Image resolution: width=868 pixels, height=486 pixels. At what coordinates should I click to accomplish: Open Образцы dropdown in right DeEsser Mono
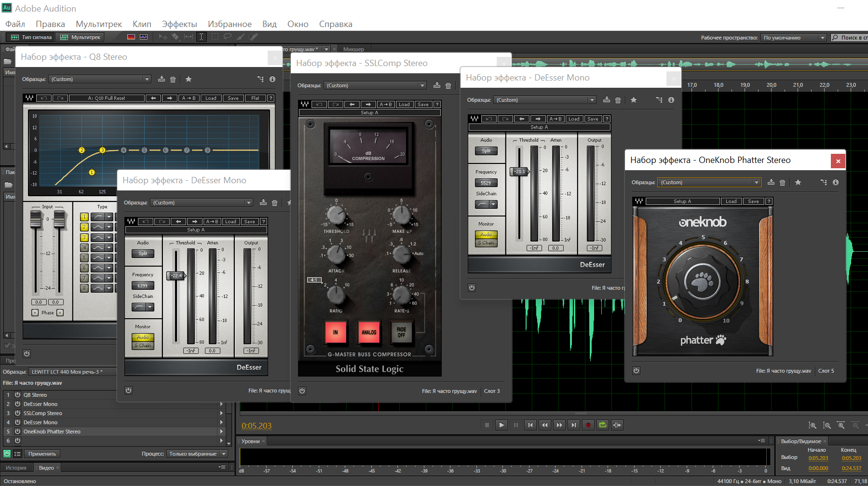545,100
